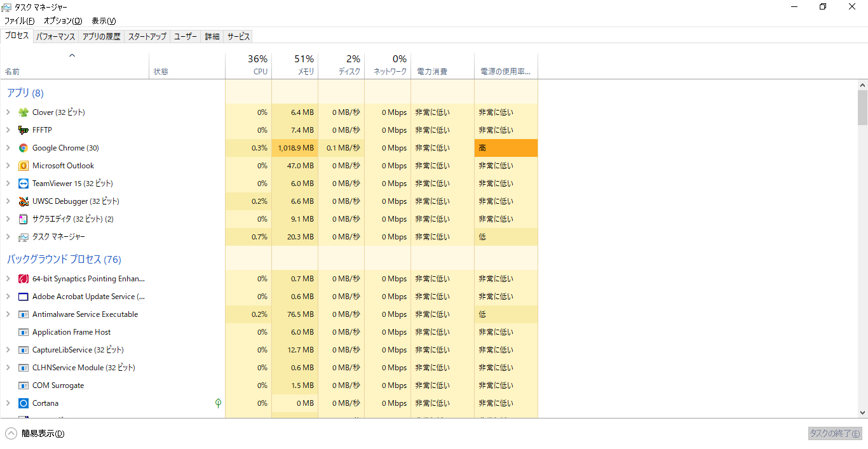Sort by the CPU column header
This screenshot has width=868, height=449.
click(x=248, y=65)
